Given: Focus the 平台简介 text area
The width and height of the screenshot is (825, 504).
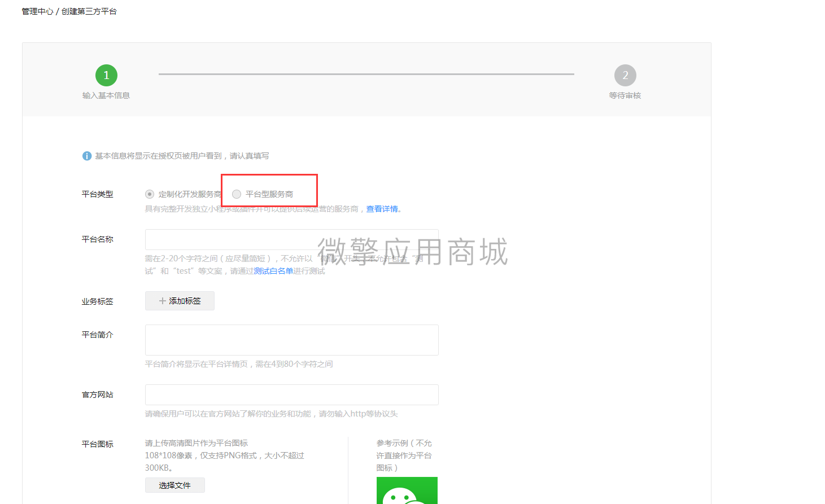Looking at the screenshot, I should pyautogui.click(x=291, y=340).
